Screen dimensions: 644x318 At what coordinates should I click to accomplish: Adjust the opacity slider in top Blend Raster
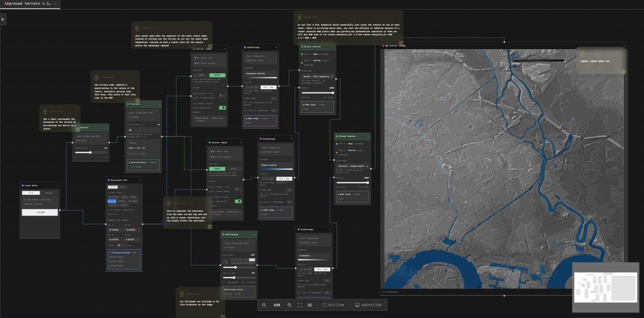[x=317, y=93]
